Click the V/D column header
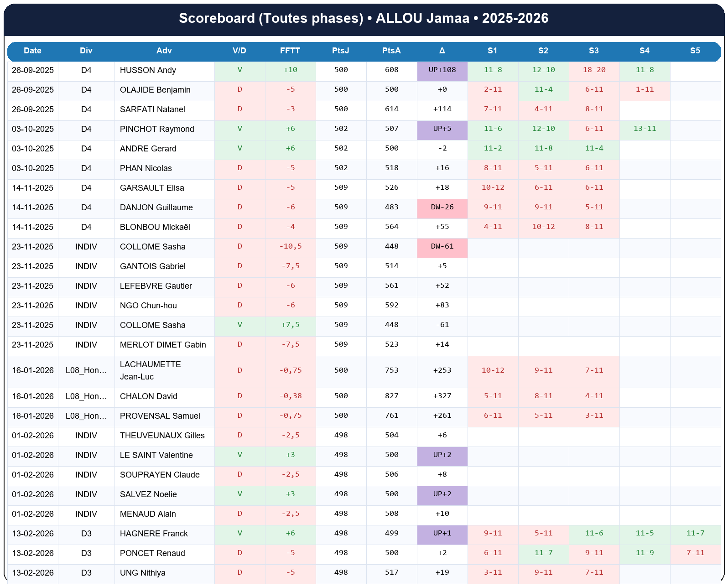Image resolution: width=728 pixels, height=587 pixels. [x=239, y=51]
